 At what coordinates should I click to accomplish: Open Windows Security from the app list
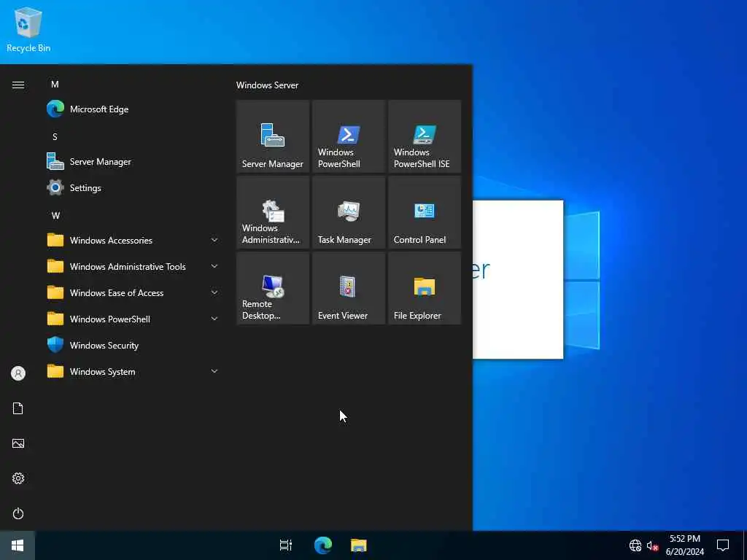coord(133,345)
